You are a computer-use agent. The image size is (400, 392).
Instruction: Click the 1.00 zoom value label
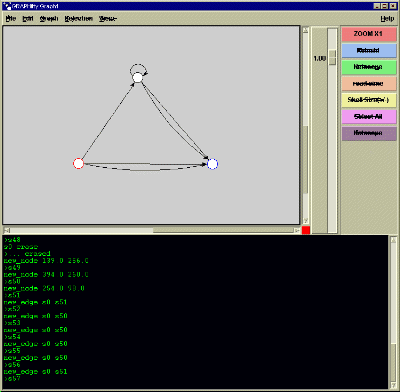[x=319, y=59]
